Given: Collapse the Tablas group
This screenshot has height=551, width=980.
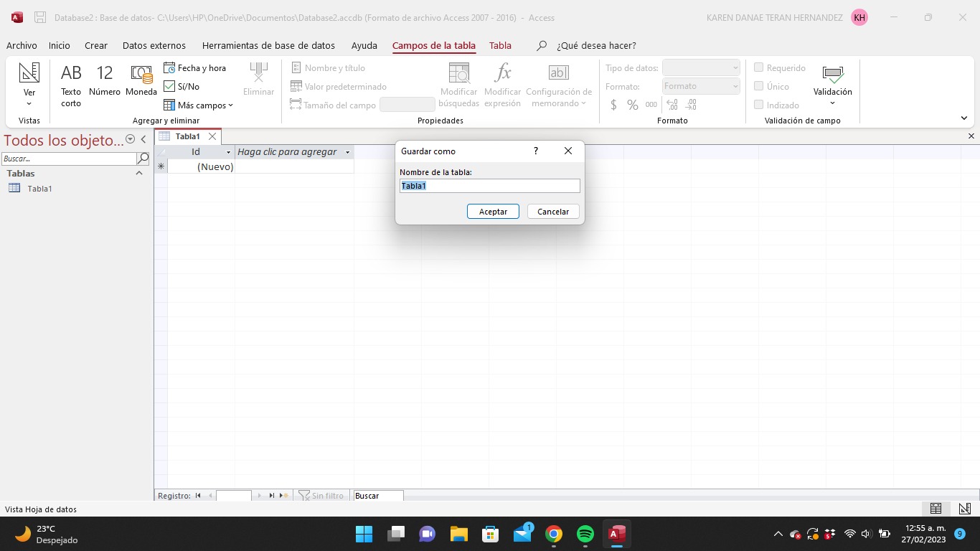Looking at the screenshot, I should (139, 174).
